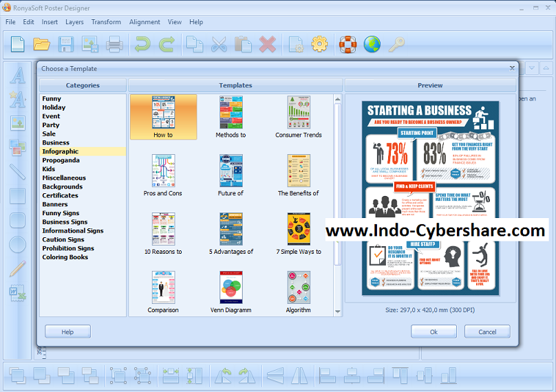The height and width of the screenshot is (392, 556).
Task: Click the Cancel button in template dialog
Action: [x=487, y=331]
